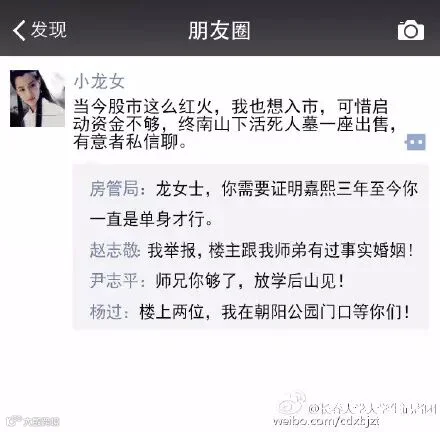
Task: Reply to 尹志平's 放学后山见 comment
Action: tap(217, 280)
